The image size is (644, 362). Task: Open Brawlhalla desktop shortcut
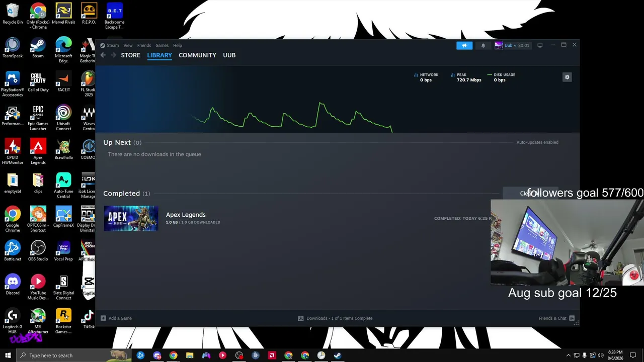pyautogui.click(x=63, y=149)
